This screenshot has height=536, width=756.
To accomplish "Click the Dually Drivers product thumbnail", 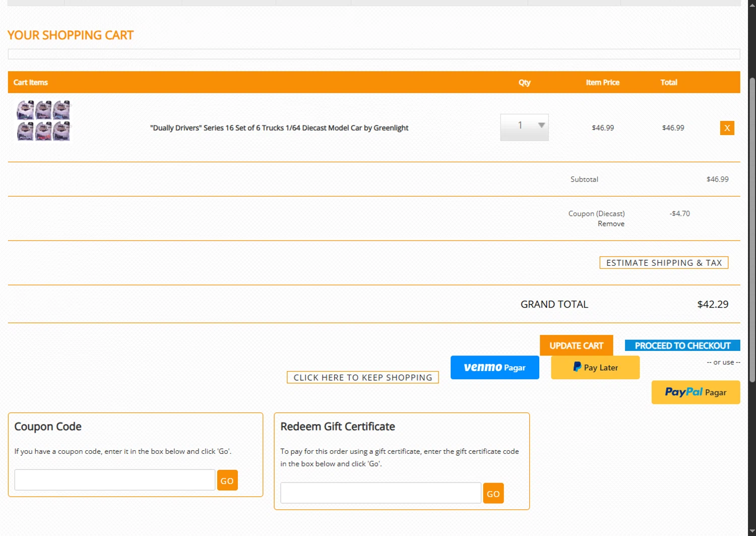I will click(x=44, y=121).
